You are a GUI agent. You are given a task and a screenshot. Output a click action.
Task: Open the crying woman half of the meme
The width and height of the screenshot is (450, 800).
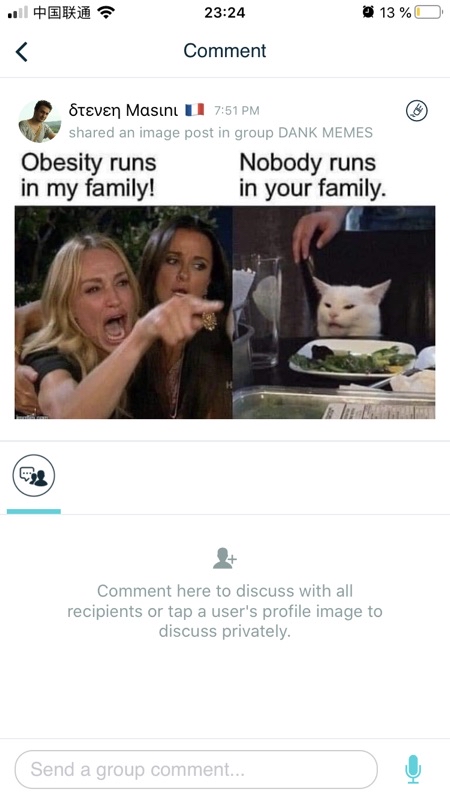coord(123,312)
